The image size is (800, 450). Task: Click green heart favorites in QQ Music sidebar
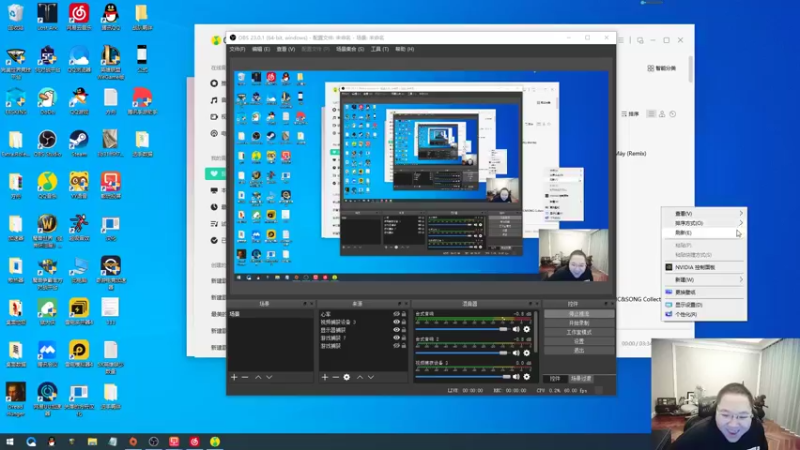(214, 173)
